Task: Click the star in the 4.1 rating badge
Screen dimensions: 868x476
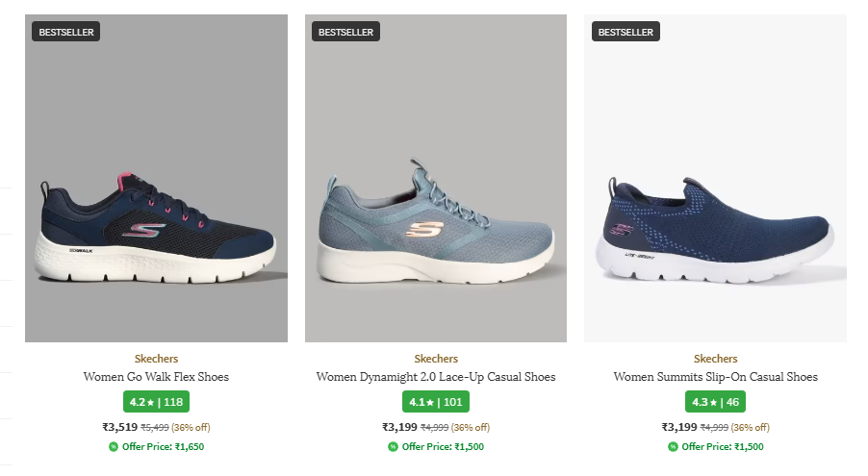Action: pyautogui.click(x=430, y=403)
